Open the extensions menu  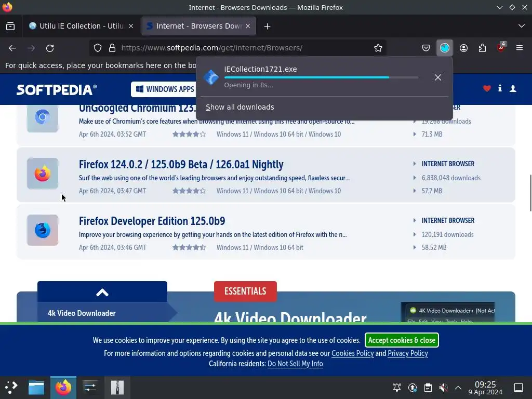[x=482, y=48]
